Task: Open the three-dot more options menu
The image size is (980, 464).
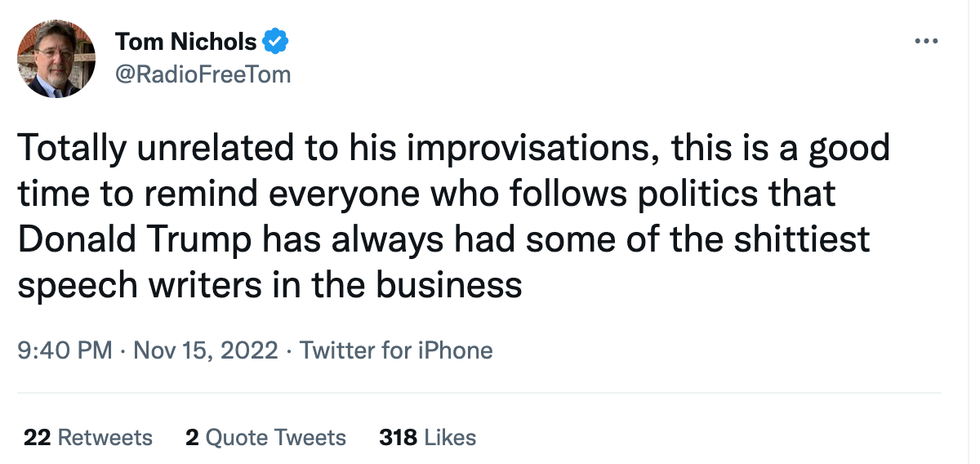Action: (x=926, y=41)
